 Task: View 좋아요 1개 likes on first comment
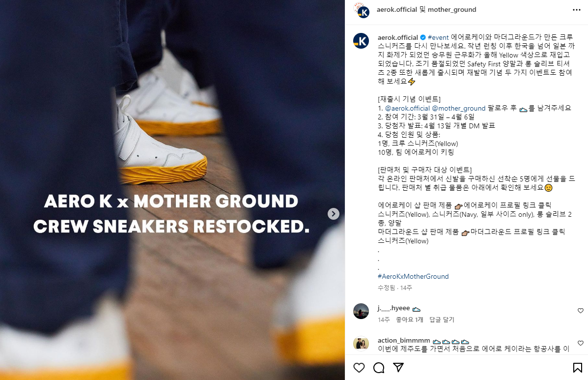coord(410,320)
